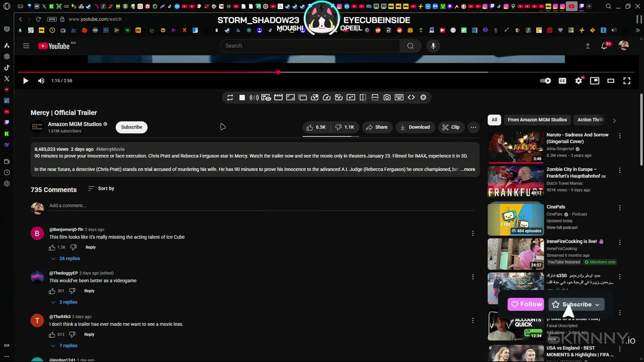
Task: Open extension toolbar gear settings
Action: coord(423,98)
